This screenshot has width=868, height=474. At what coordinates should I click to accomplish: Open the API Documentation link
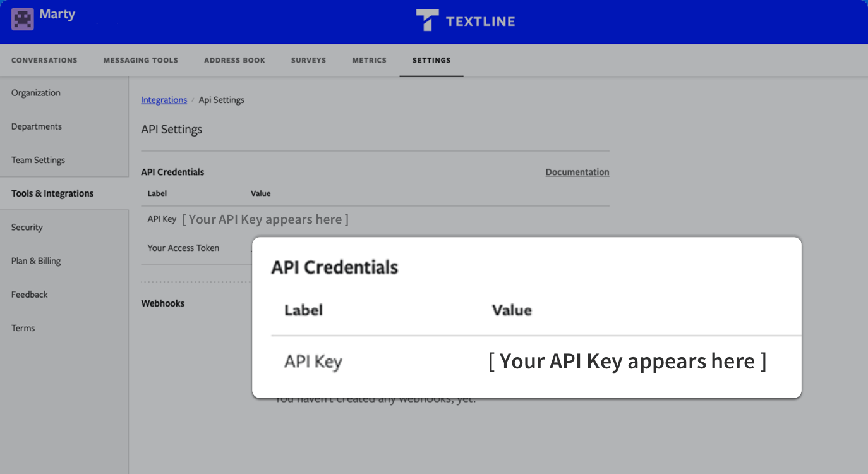(x=577, y=172)
